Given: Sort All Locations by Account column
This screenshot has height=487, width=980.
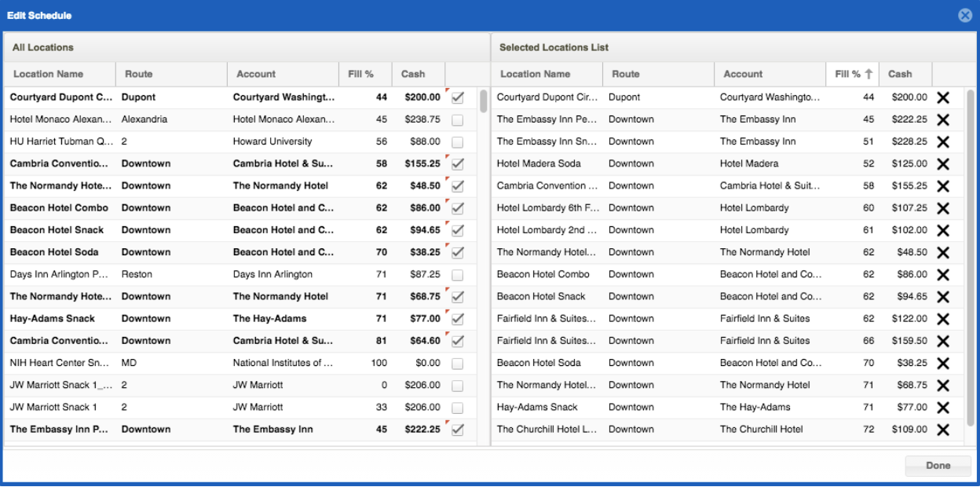Looking at the screenshot, I should pyautogui.click(x=283, y=74).
